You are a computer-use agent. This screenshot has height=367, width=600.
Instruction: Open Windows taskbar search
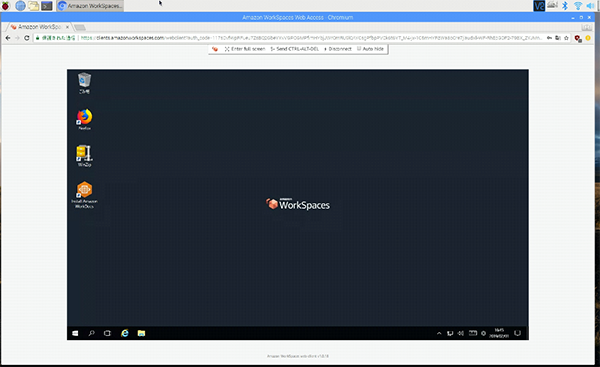click(x=91, y=333)
